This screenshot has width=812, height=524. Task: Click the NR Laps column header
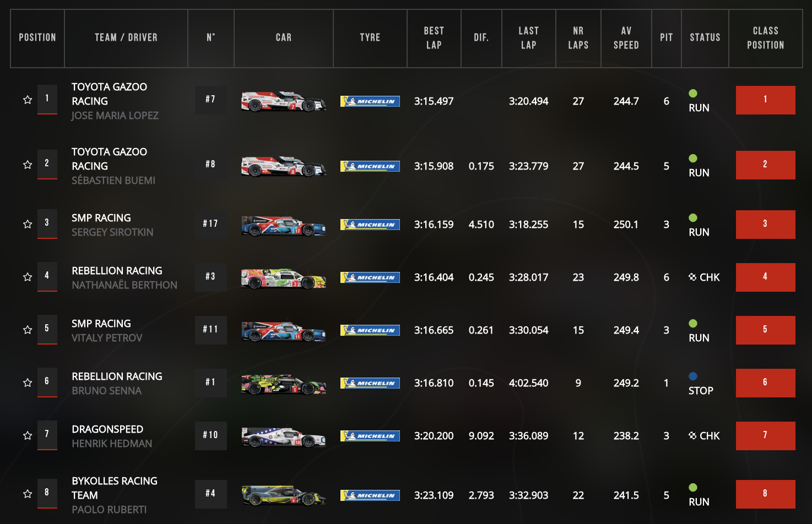tap(578, 38)
